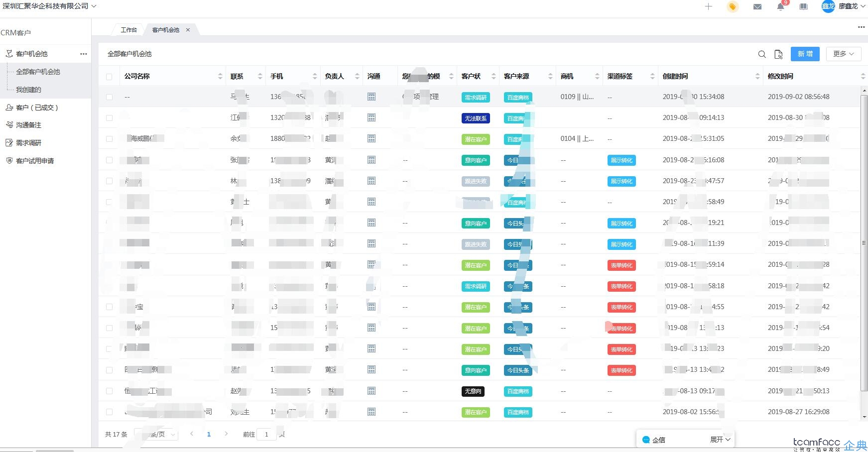Expand the 企信 panel via 展开
Viewport: 868px width, 452px height.
click(720, 440)
